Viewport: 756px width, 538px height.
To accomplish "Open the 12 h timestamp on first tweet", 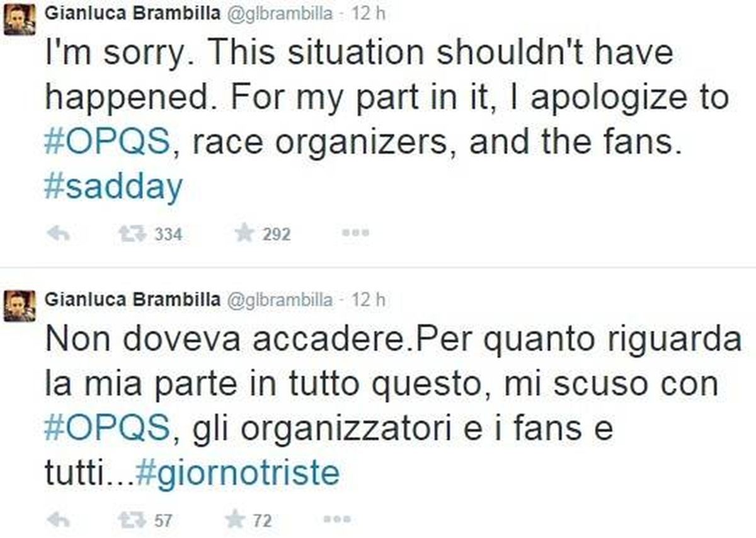I will point(369,14).
